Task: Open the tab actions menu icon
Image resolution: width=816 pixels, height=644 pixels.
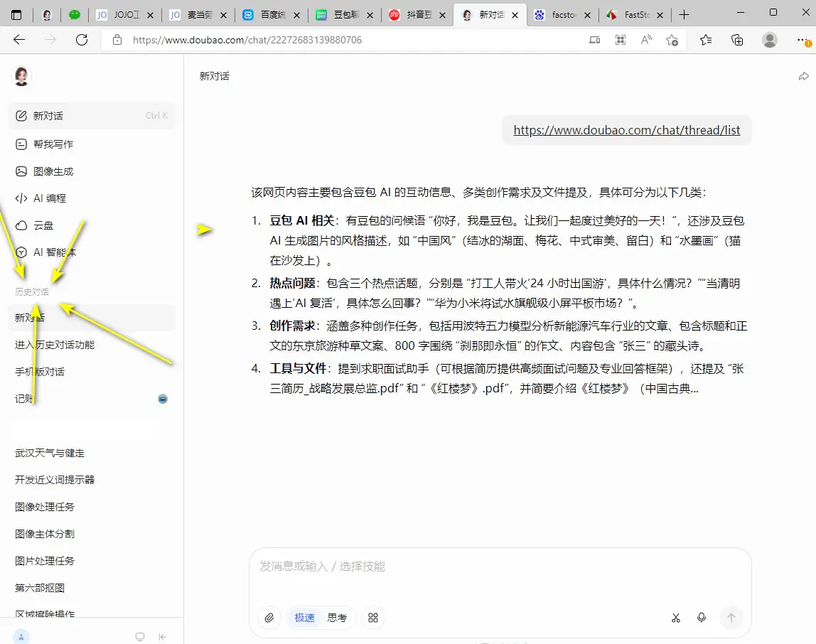Action: (16, 15)
